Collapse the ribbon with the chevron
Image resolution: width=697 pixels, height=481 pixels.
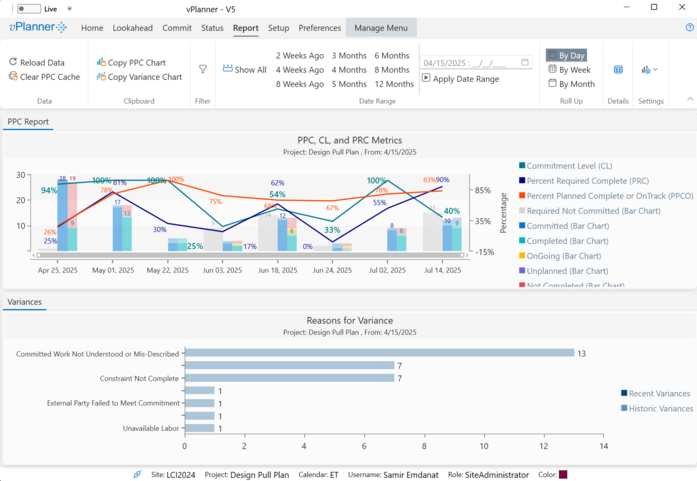coord(689,99)
